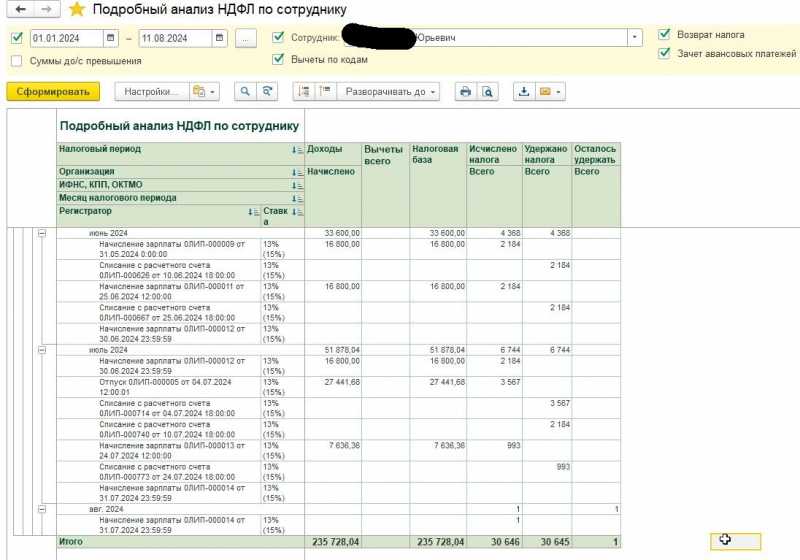
Task: Select row Списание с расчетного счета 0ЛИП-000626
Action: (338, 270)
